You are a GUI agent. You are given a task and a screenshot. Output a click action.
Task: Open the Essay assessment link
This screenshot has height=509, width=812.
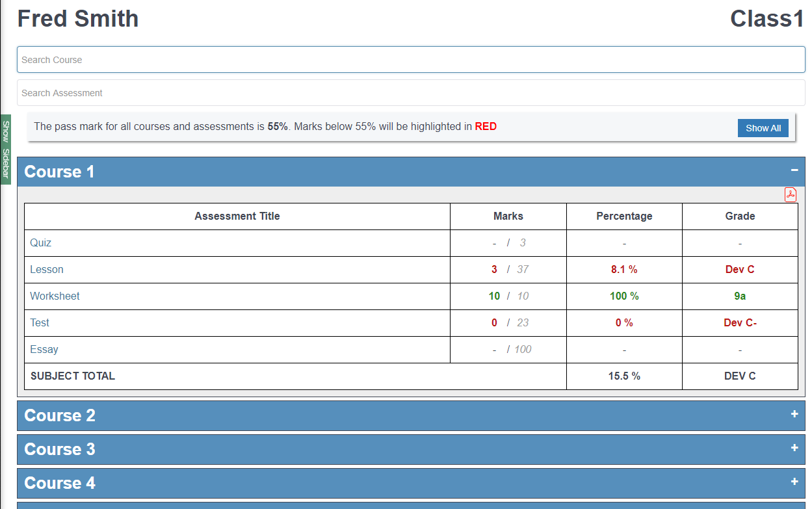coord(44,349)
